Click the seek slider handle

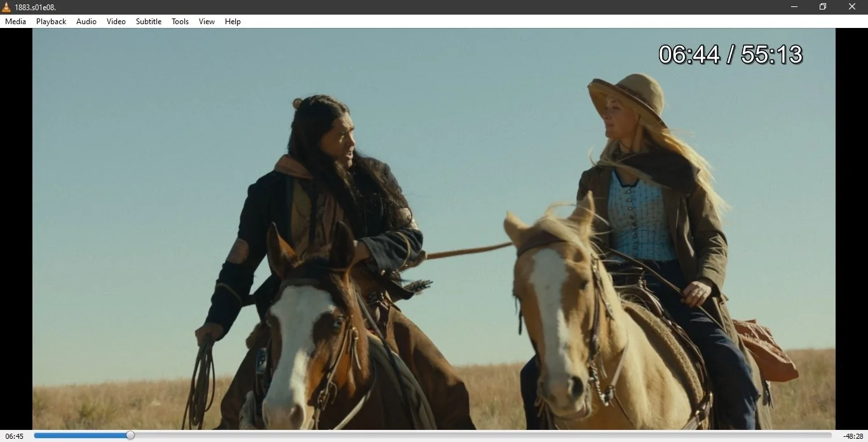(x=130, y=436)
